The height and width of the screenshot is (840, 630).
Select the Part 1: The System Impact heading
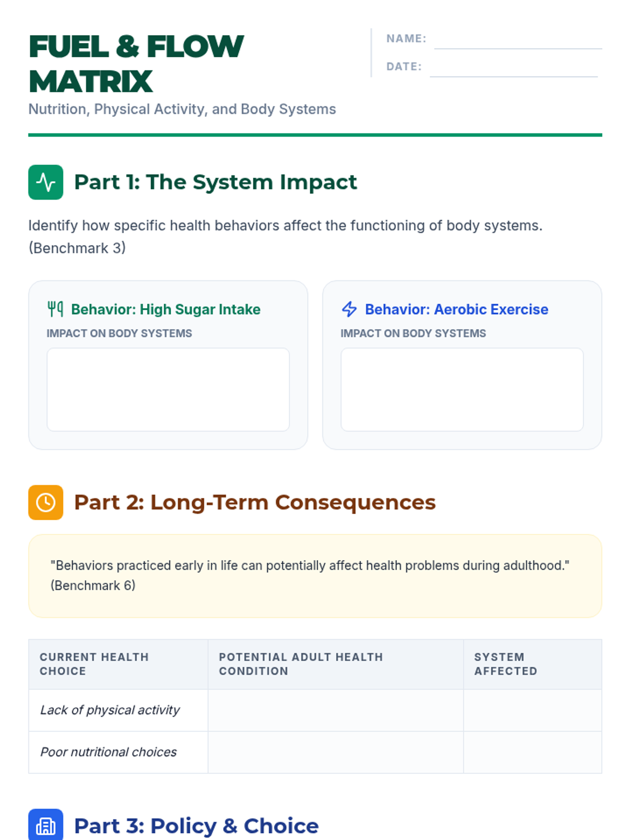[x=215, y=182]
